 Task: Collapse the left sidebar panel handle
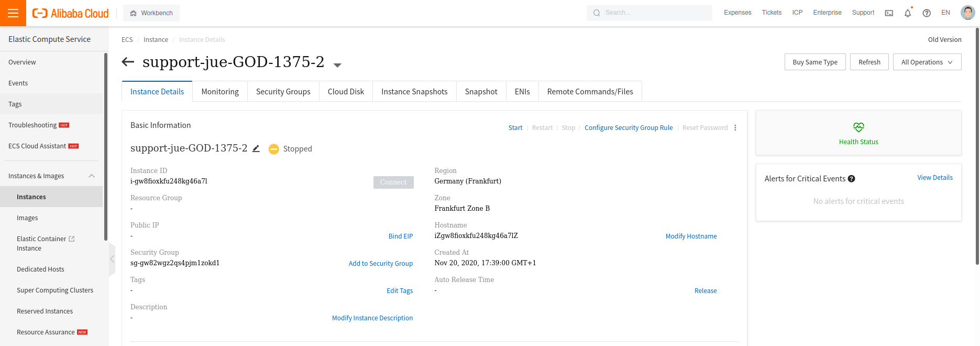112,259
